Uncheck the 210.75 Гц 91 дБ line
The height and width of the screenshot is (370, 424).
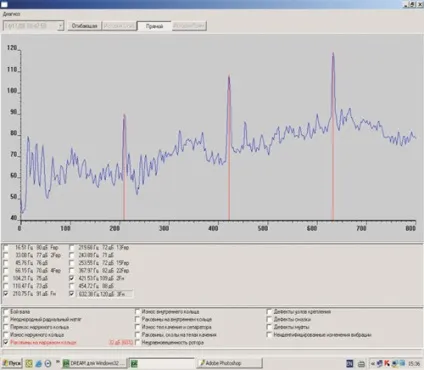6,294
